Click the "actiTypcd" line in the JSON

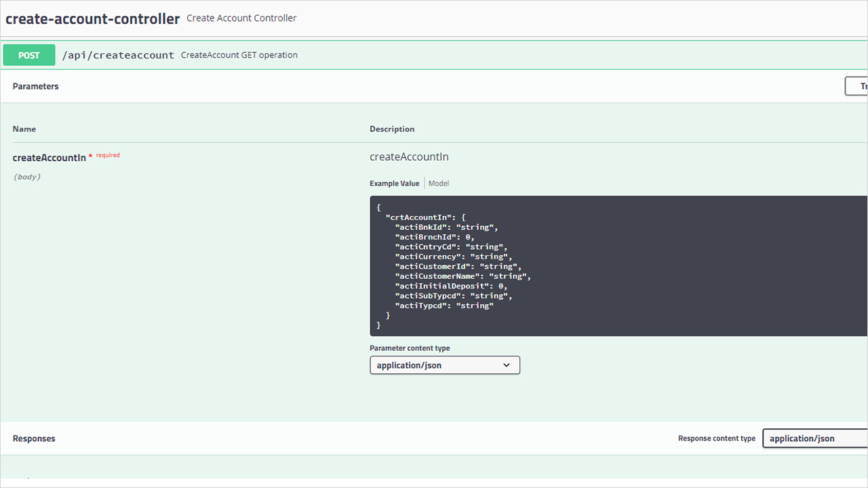coord(444,306)
